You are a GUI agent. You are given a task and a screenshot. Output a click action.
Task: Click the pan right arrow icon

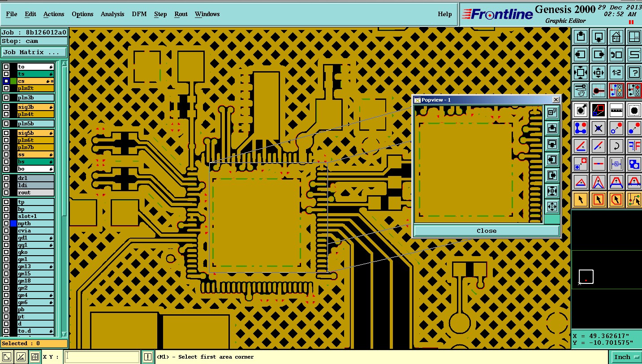pyautogui.click(x=599, y=55)
